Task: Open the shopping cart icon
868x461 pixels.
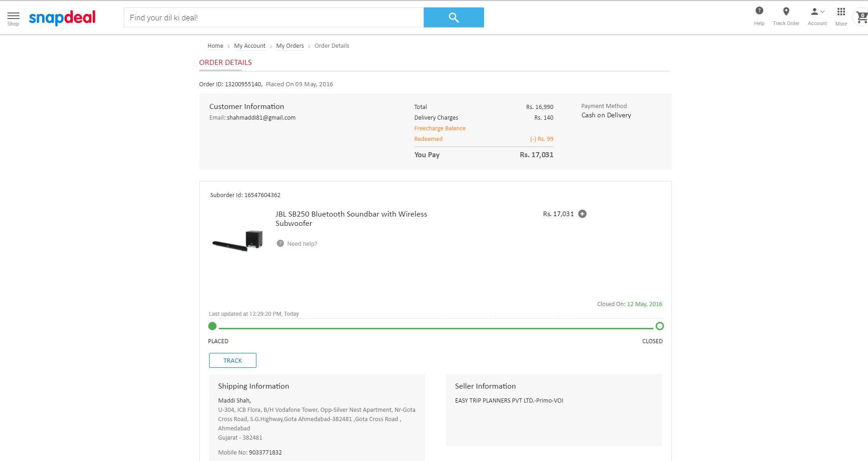Action: tap(861, 17)
